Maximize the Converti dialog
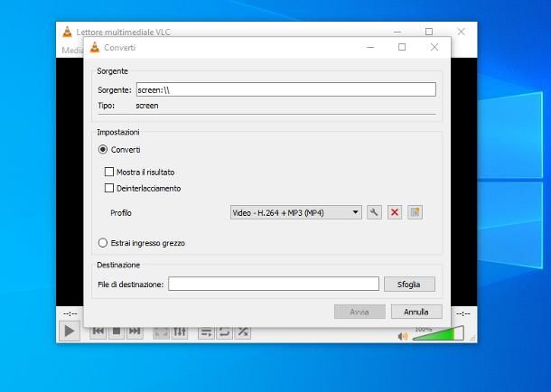Screen dimensions: 551x392 point(402,47)
